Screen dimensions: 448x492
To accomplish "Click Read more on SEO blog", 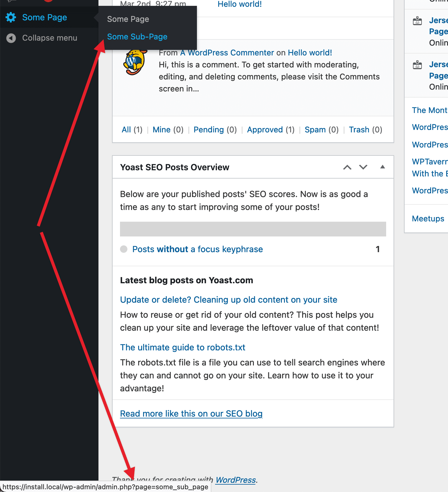I will (191, 413).
